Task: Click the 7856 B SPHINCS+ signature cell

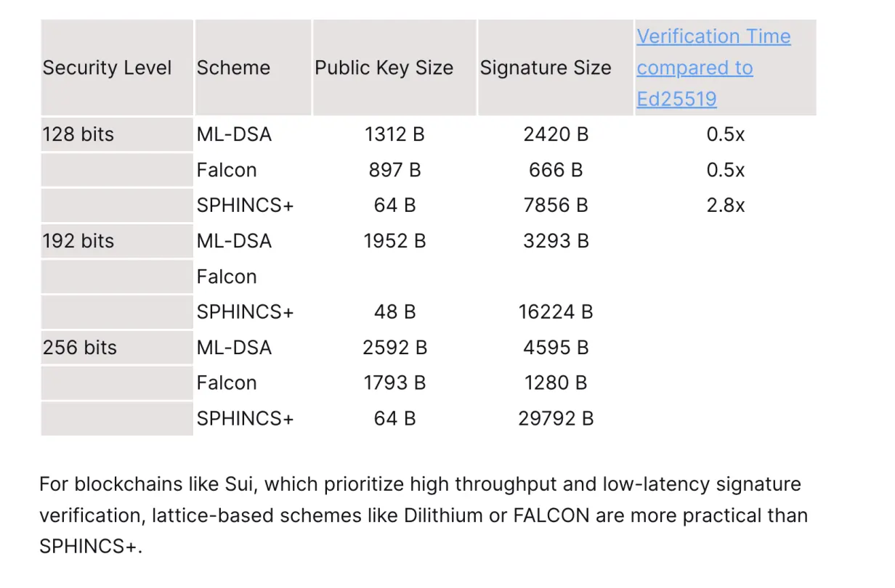Action: pyautogui.click(x=556, y=205)
